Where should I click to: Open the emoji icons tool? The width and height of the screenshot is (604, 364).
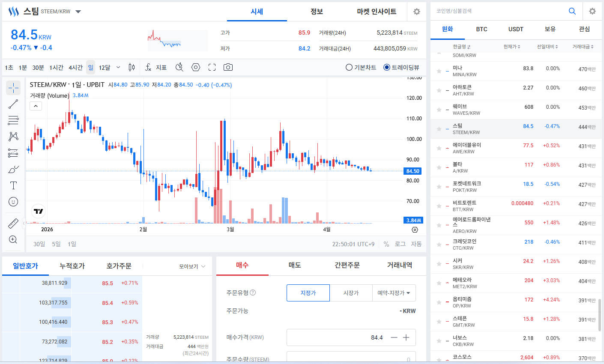coord(13,202)
